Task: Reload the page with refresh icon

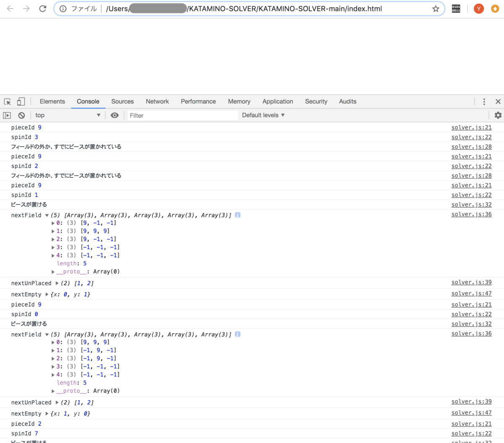Action: click(x=42, y=8)
